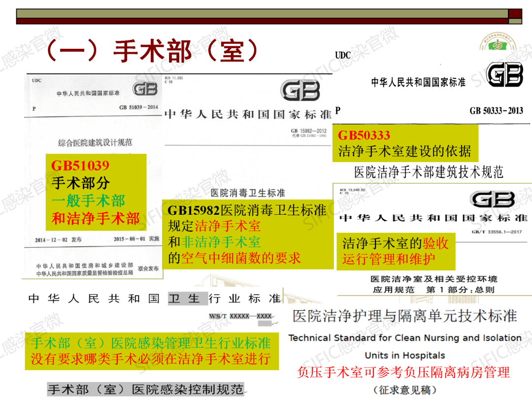Click the red heading GB51039 in yellow box
The width and height of the screenshot is (532, 399).
coord(80,166)
